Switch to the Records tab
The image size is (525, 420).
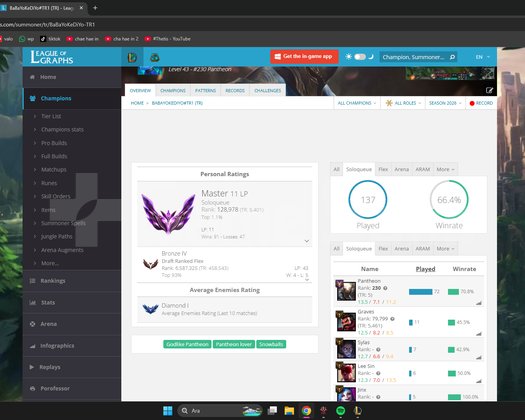coord(235,91)
